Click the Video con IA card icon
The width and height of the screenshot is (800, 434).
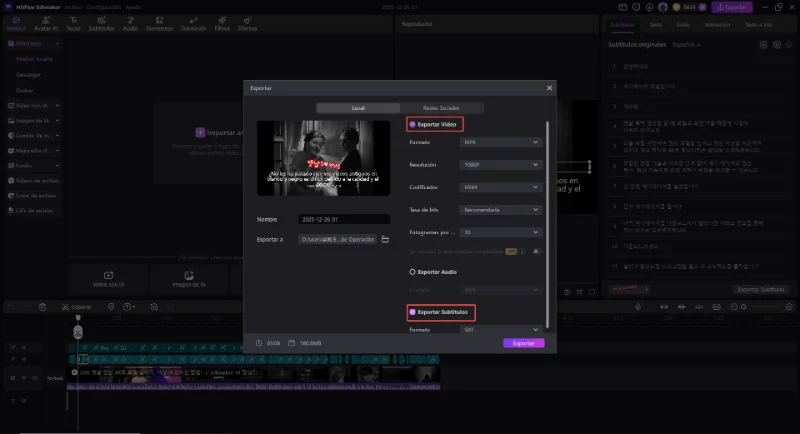[108, 275]
